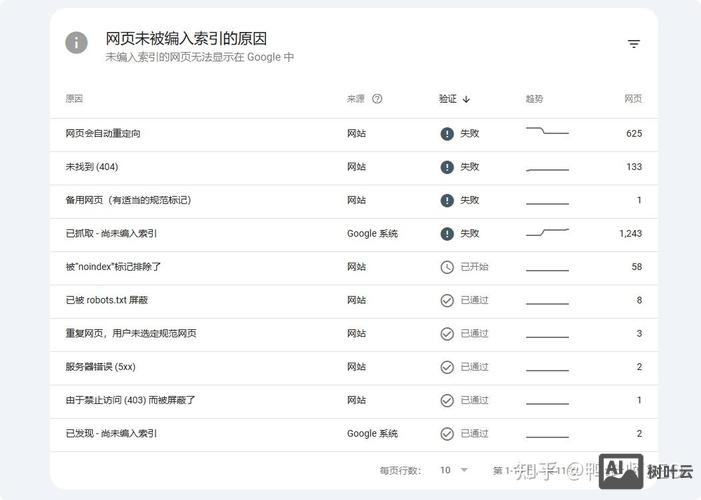Click the 趋势 column header

(x=534, y=99)
